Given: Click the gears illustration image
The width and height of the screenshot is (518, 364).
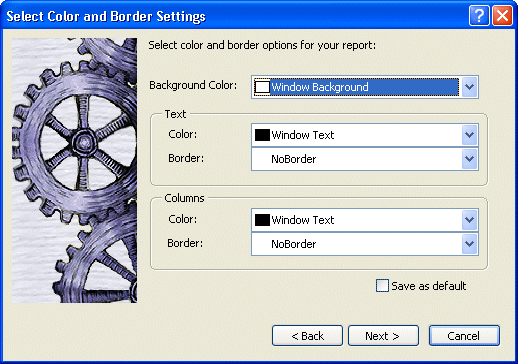Looking at the screenshot, I should point(74,170).
